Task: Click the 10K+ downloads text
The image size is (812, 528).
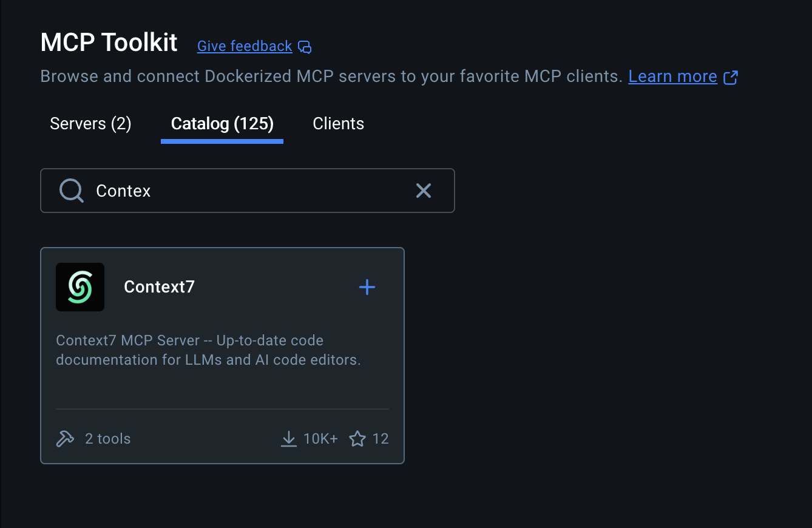Action: pos(320,439)
